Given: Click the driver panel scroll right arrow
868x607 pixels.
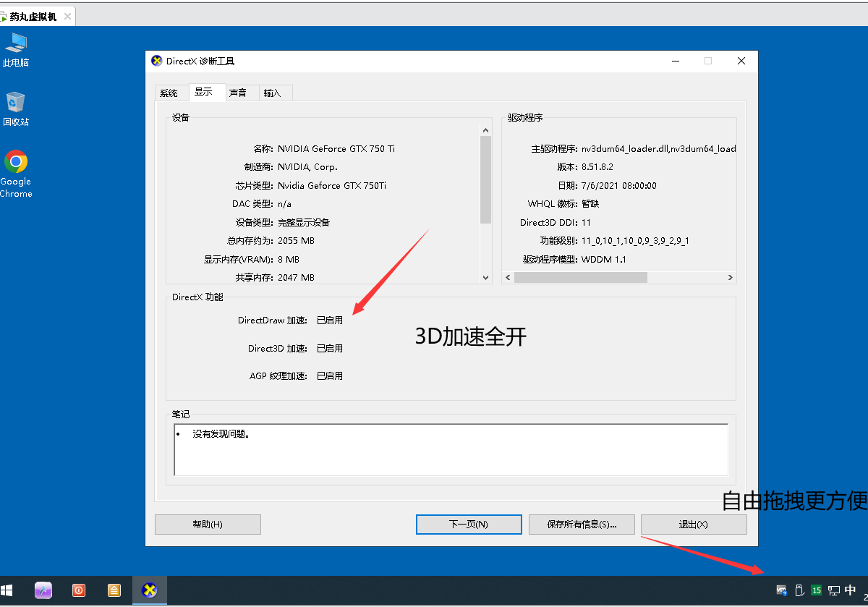Looking at the screenshot, I should tap(731, 277).
